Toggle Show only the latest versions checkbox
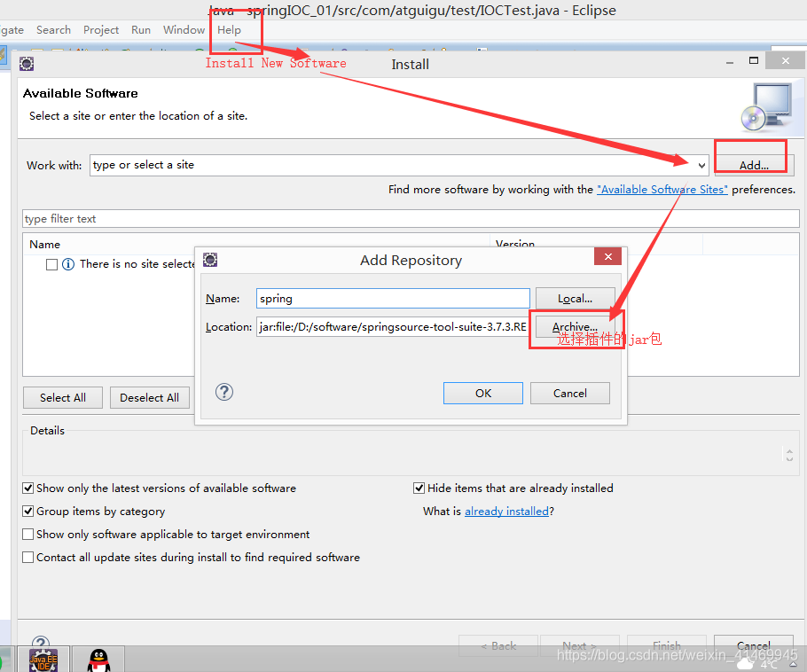 [x=28, y=488]
